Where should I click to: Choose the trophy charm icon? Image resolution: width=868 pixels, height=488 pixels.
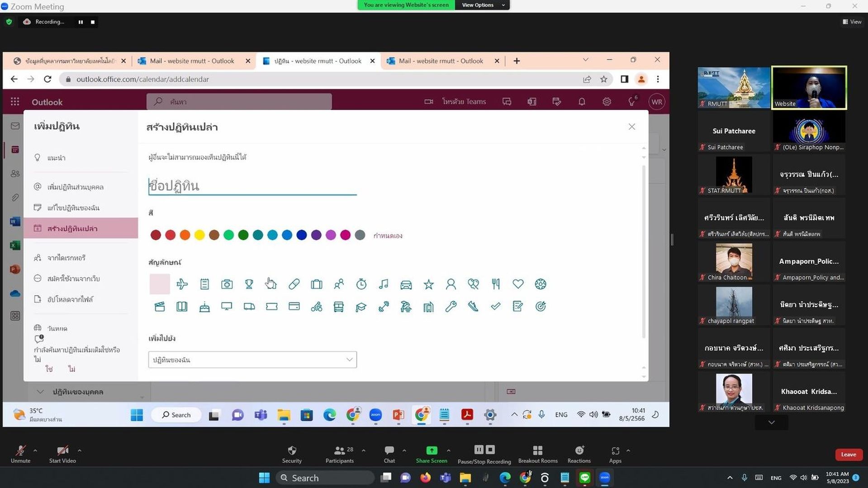249,284
